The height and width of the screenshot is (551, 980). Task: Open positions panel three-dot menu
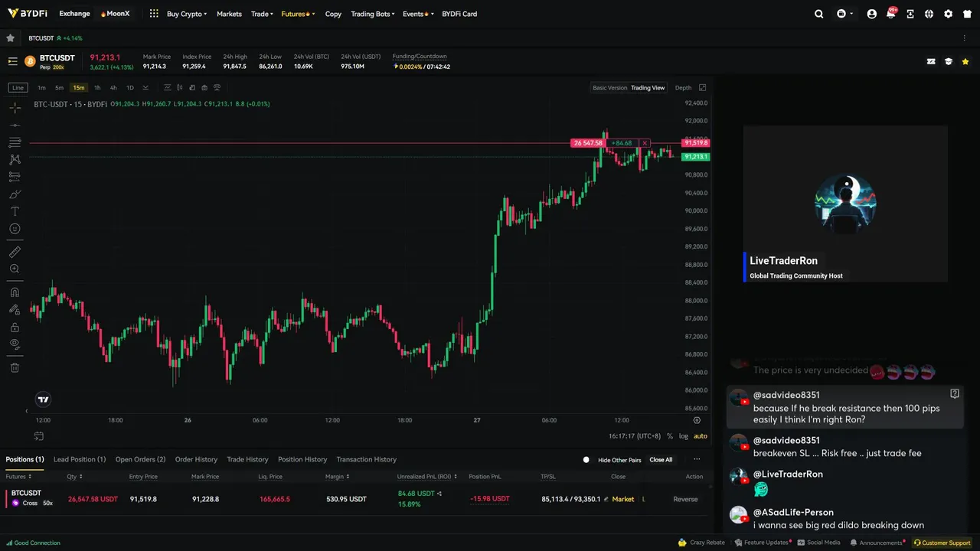tap(697, 459)
